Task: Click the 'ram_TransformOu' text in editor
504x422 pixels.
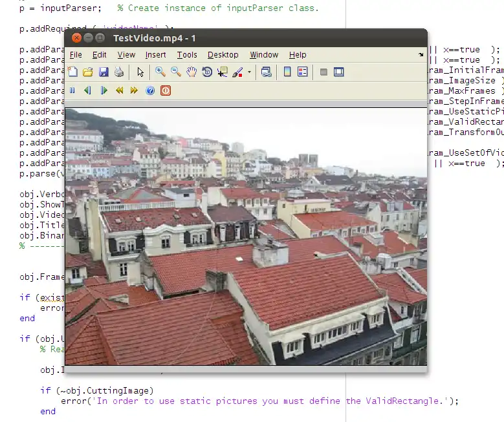Action: point(466,132)
